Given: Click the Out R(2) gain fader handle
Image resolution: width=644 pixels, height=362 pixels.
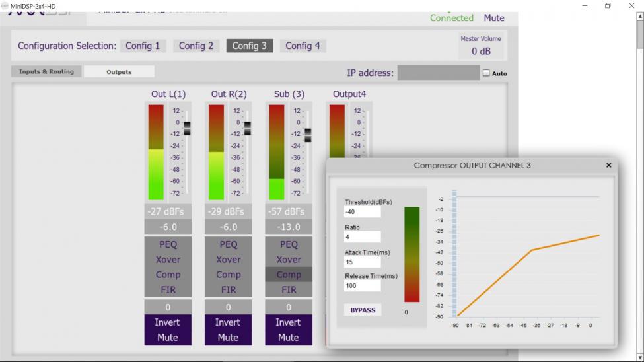Looking at the screenshot, I should [248, 128].
